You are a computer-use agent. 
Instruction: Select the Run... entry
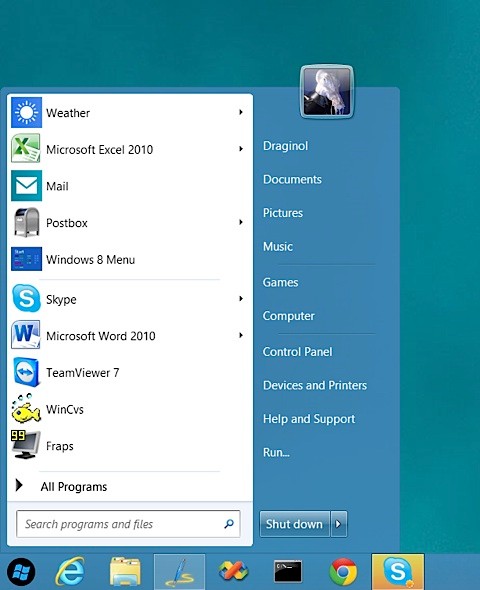276,452
